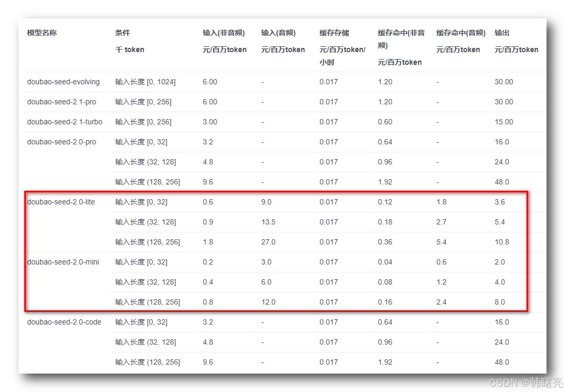Click 1.20 cache hit in the doubao-seed-evolving row
The width and height of the screenshot is (565, 392).
pyautogui.click(x=385, y=82)
